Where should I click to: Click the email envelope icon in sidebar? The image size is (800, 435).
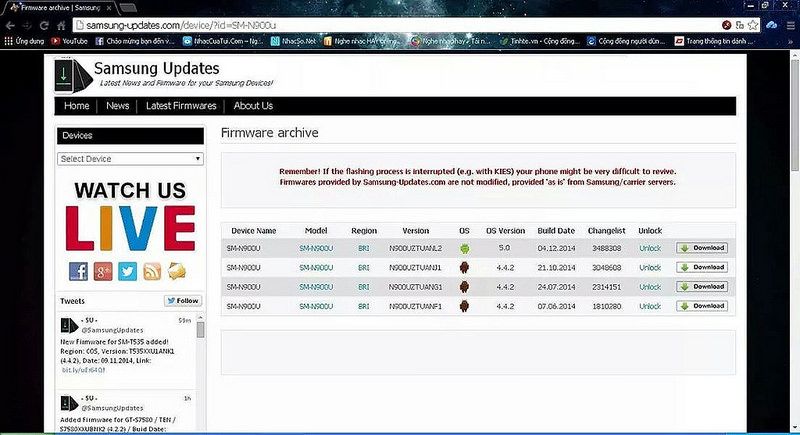pyautogui.click(x=177, y=271)
